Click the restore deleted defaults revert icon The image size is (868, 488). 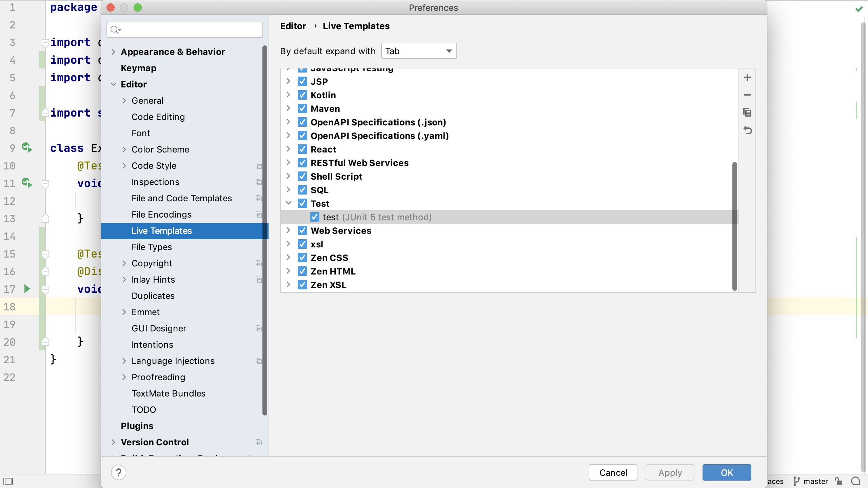[x=747, y=130]
